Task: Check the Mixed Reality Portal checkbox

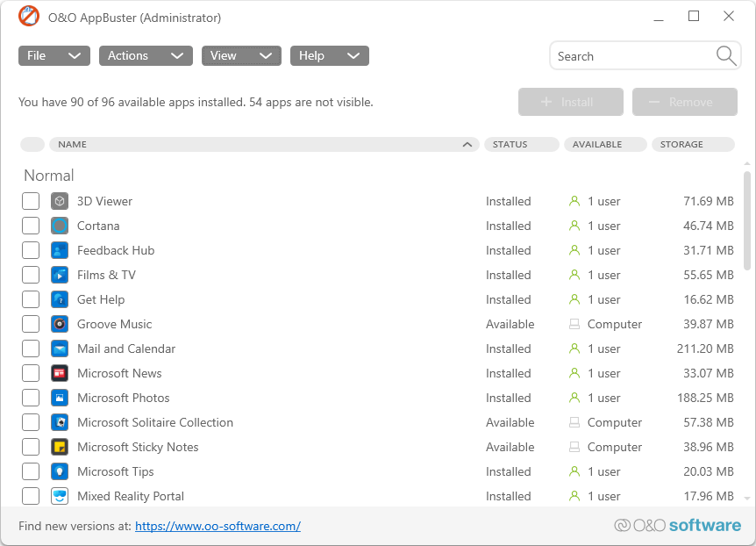Action: tap(31, 496)
